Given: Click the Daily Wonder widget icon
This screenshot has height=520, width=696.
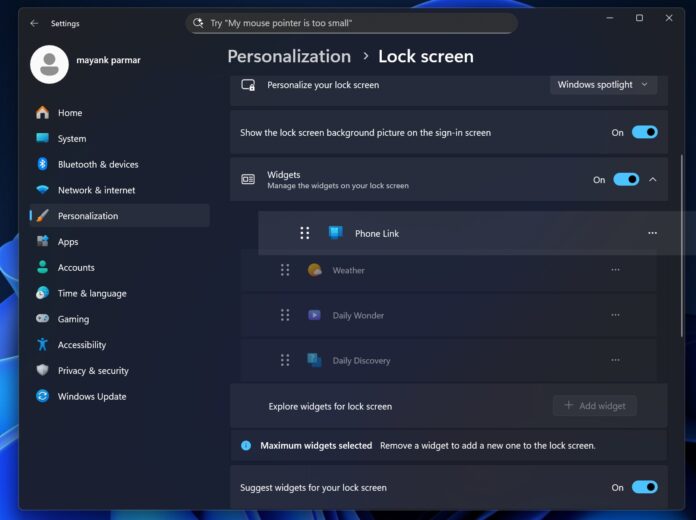Looking at the screenshot, I should [314, 315].
